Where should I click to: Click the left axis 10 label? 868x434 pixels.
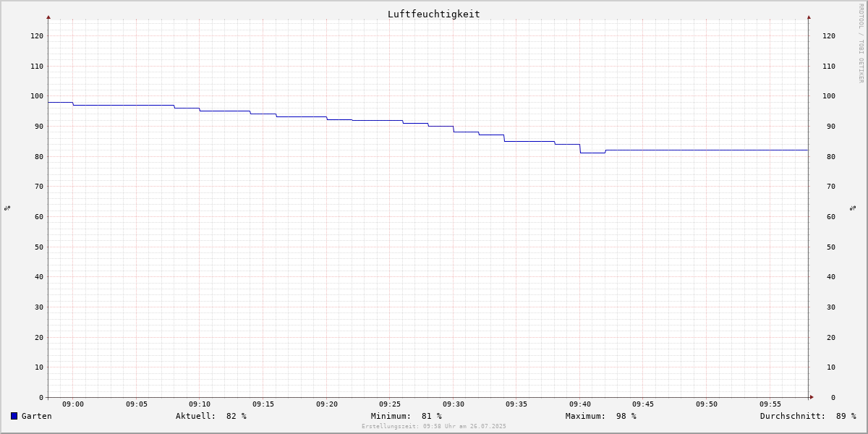(39, 367)
